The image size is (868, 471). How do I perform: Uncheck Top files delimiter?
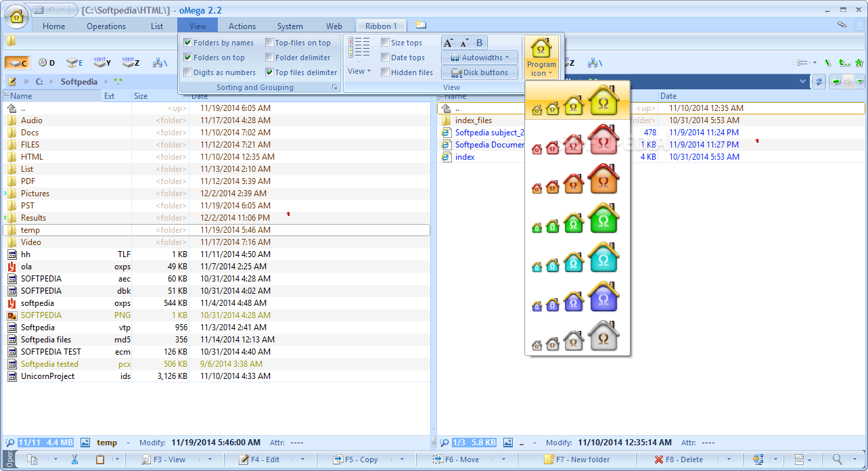pos(269,72)
